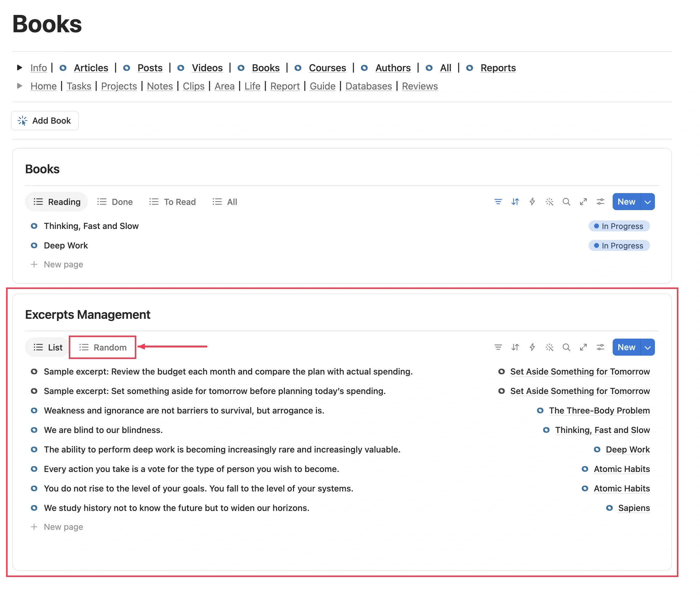The height and width of the screenshot is (609, 700).
Task: Open view settings sliders icon in Books database
Action: pyautogui.click(x=600, y=202)
